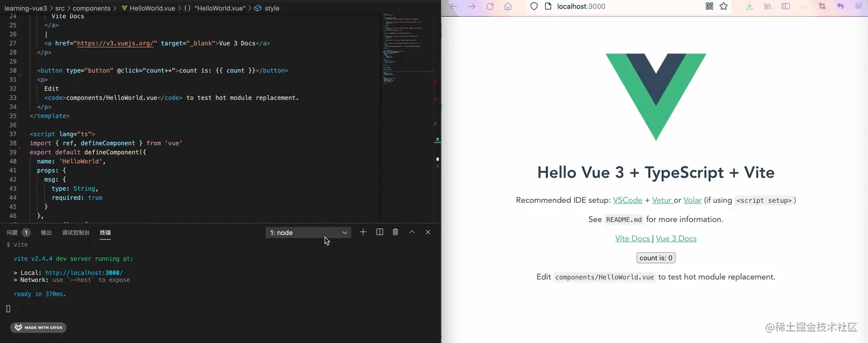Take a screenshot with the crop icon
The height and width of the screenshot is (343, 868).
pos(822,6)
